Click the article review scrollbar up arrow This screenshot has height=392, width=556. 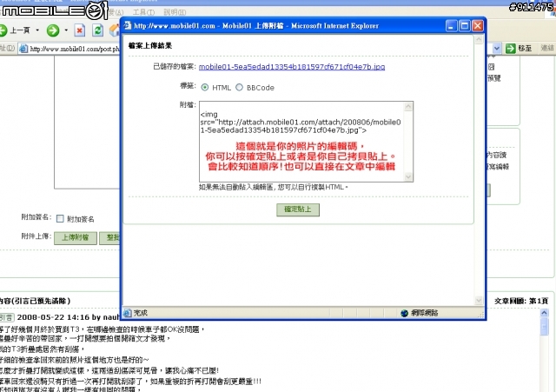coord(545,313)
